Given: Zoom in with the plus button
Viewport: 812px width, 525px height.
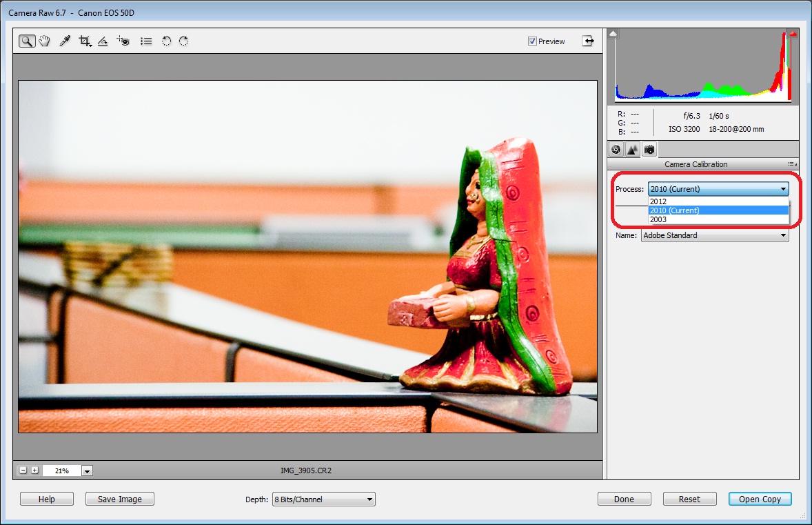Looking at the screenshot, I should (34, 470).
